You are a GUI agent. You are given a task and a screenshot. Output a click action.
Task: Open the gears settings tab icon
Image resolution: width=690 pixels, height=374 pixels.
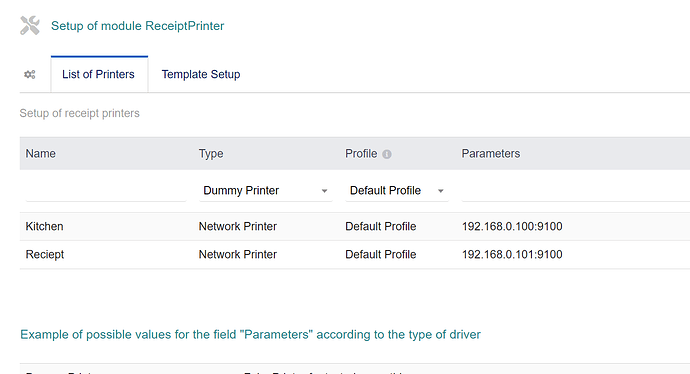[29, 74]
